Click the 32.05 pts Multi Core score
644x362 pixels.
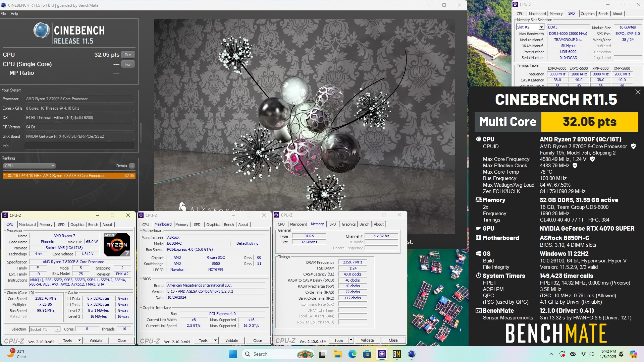tap(590, 122)
